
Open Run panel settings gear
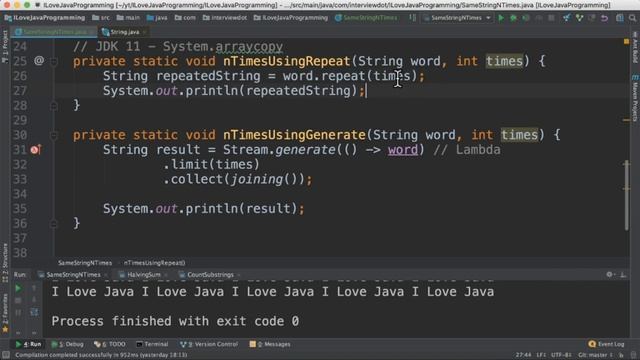coord(609,275)
